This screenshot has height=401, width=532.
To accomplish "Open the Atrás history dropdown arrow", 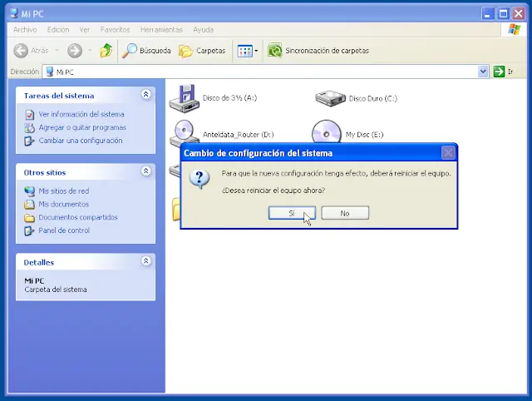I will pyautogui.click(x=57, y=51).
